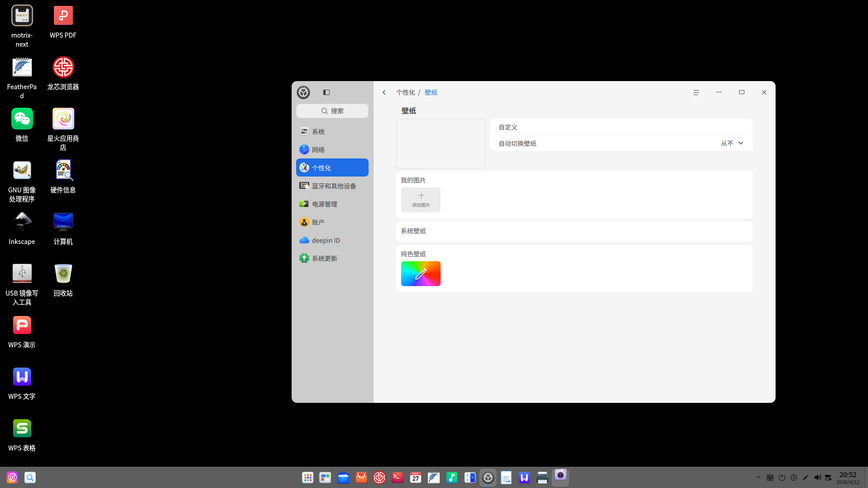868x488 pixels.
Task: Click the 个性化 breadcrumb link
Action: (405, 92)
